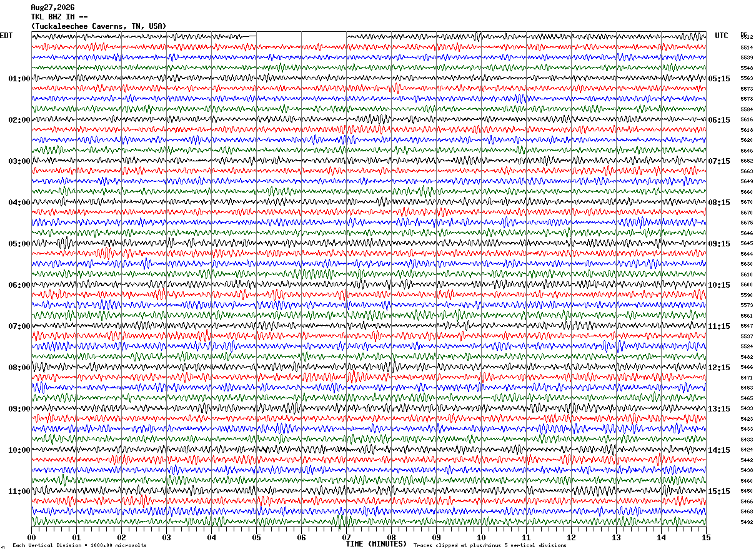Click the "14:15" UTC time label
Image resolution: width=756 pixels, height=554 pixels.
(x=719, y=450)
